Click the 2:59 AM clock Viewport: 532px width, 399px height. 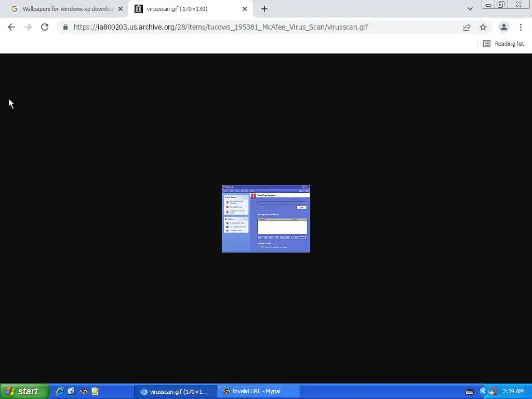[513, 392]
